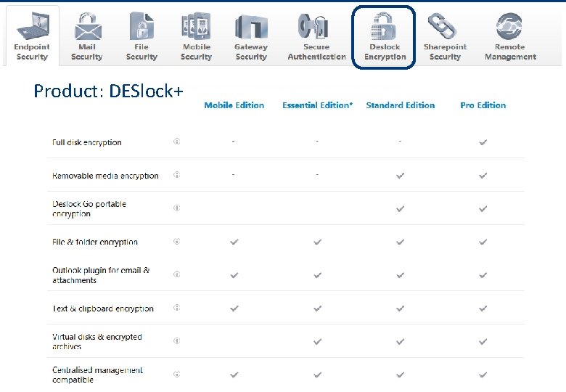Select the File Security document icon
Image resolution: width=566 pixels, height=392 pixels.
click(141, 28)
